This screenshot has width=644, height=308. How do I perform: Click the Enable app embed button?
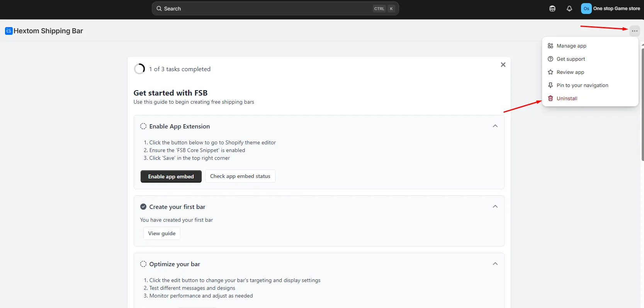171,176
